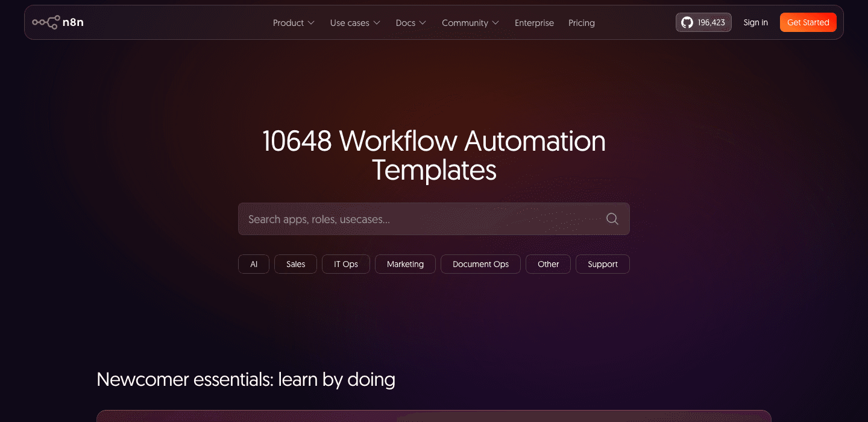
Task: Filter templates by IT Ops category
Action: 346,264
